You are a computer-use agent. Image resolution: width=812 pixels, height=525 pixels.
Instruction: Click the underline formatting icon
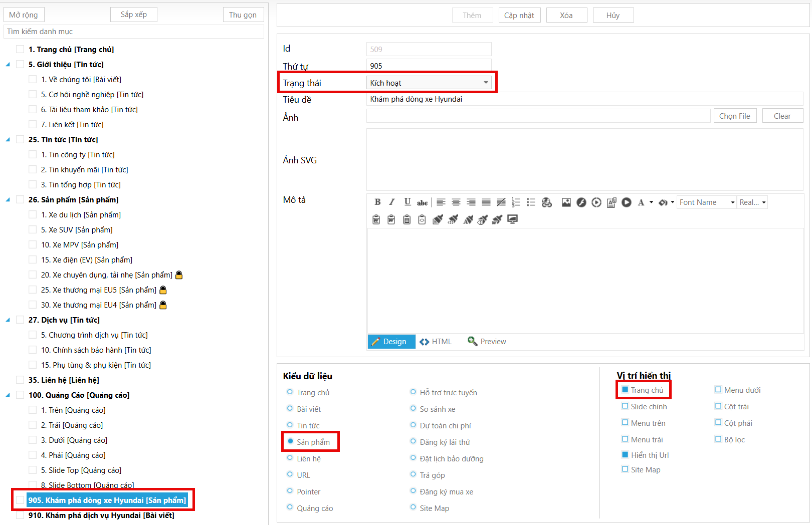(x=408, y=202)
